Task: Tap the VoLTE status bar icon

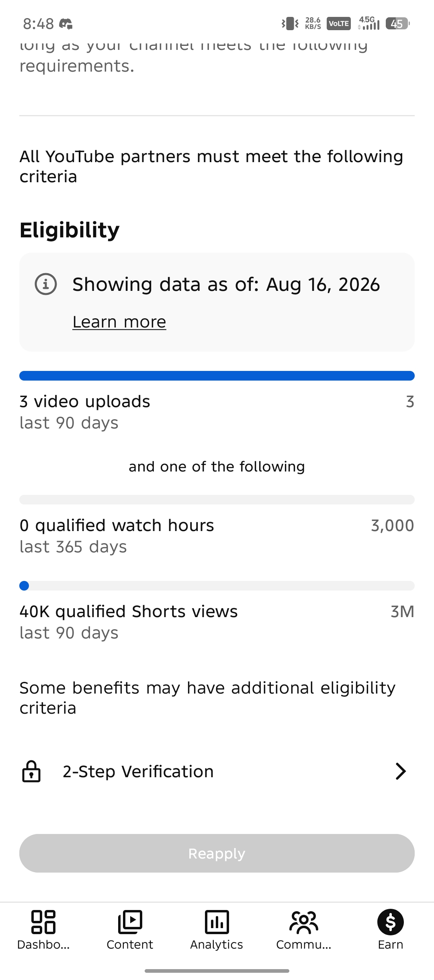Action: point(339,24)
